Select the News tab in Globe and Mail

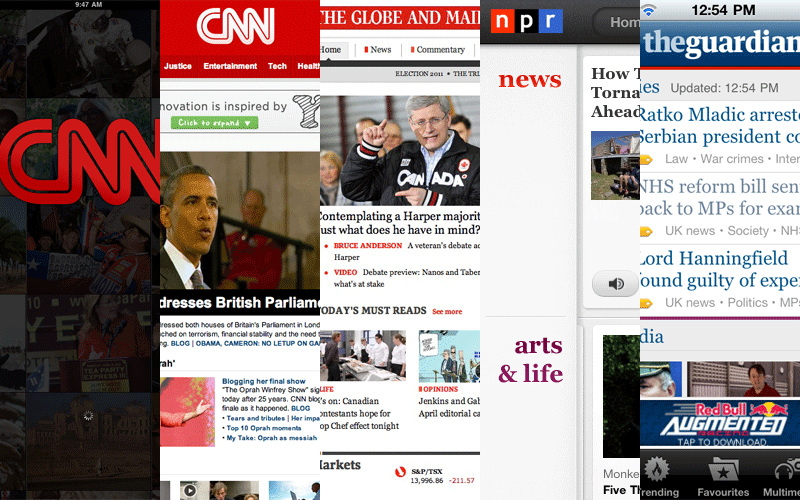coord(378,49)
